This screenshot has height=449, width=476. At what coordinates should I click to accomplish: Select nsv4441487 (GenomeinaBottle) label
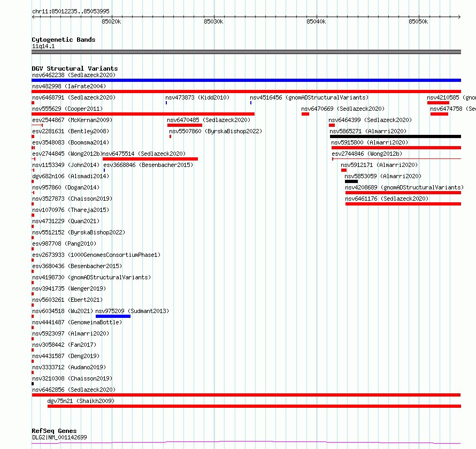(x=77, y=322)
